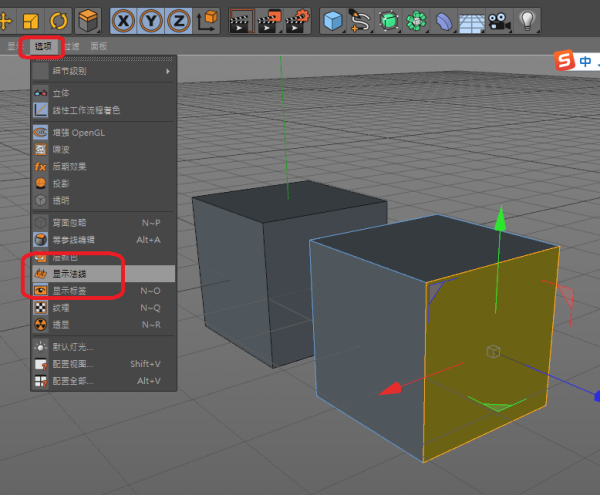Click the Render View clapperboard icon
Image resolution: width=600 pixels, height=495 pixels.
[x=240, y=19]
